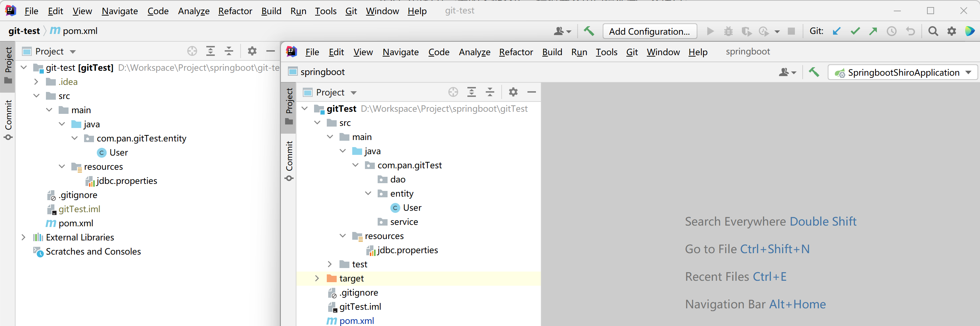Open Git show history clock icon

(891, 31)
